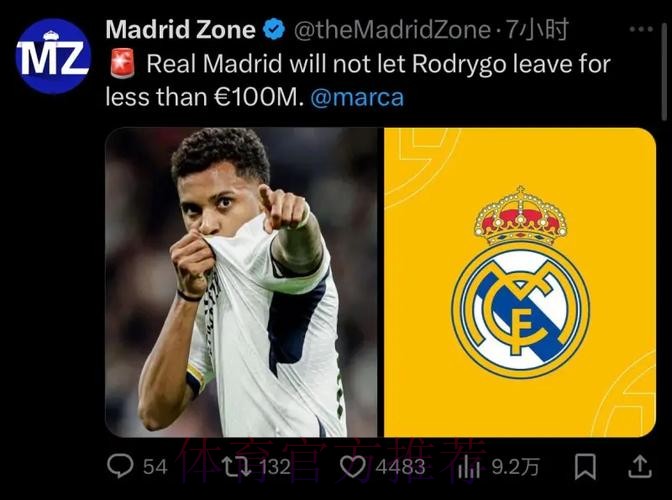Open the view analytics bar-chart icon
Screen dimensions: 672x500
tap(468, 467)
